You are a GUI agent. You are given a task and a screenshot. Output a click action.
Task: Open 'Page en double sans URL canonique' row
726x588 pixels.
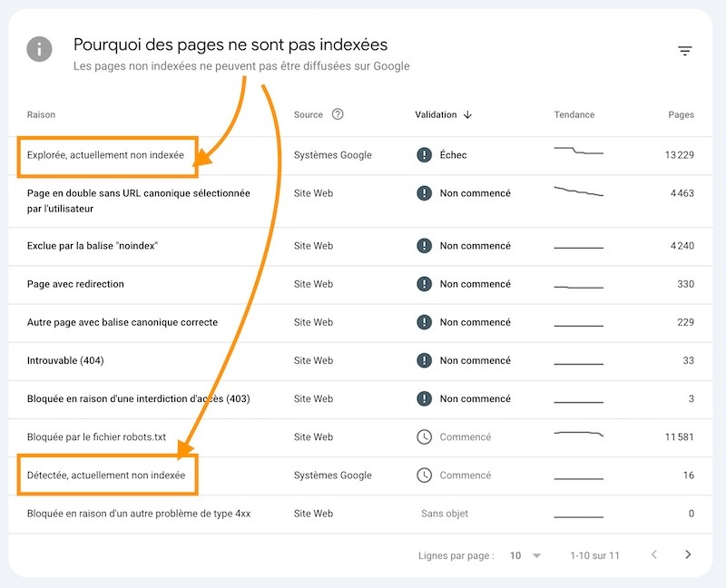point(360,201)
